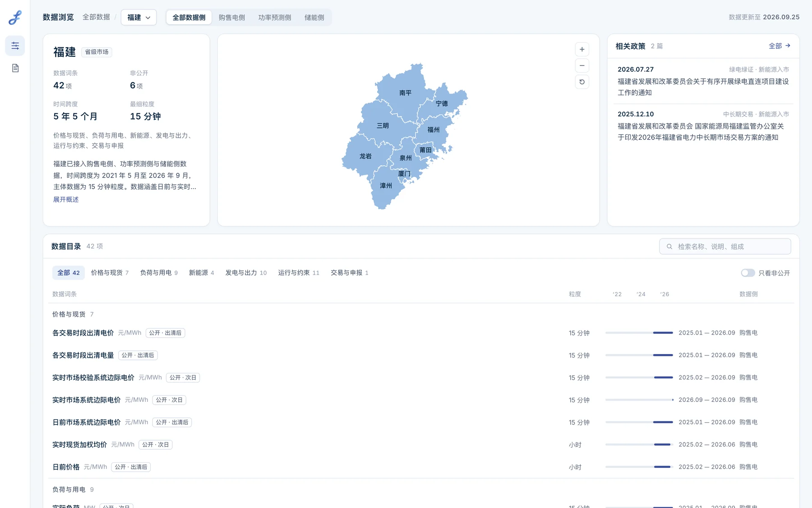Filter catalog by 运行与约束
Screen dimensions: 812x508
(x=299, y=273)
